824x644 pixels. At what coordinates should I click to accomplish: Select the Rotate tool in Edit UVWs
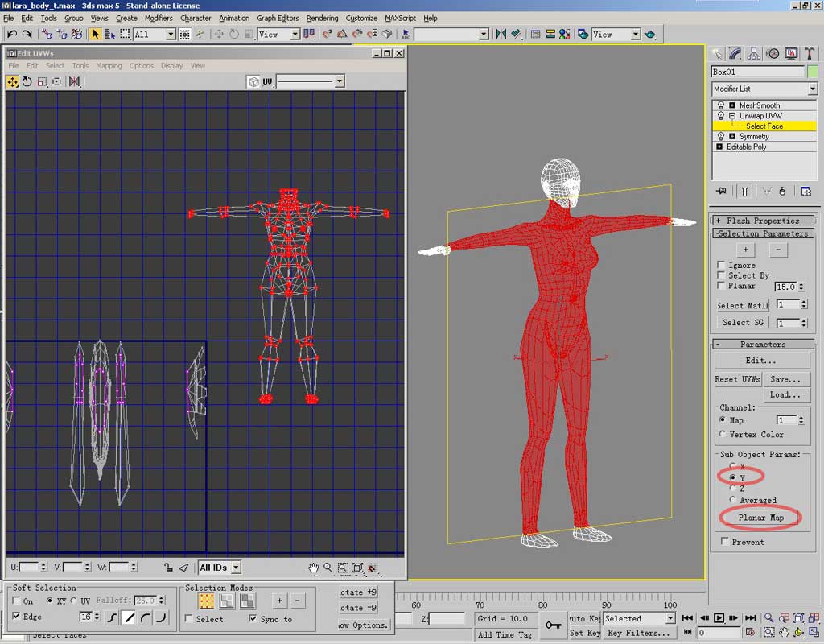click(27, 81)
